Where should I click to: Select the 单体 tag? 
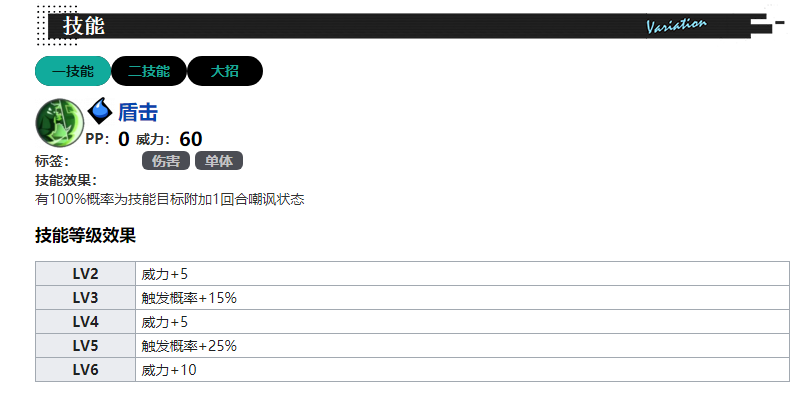[219, 161]
